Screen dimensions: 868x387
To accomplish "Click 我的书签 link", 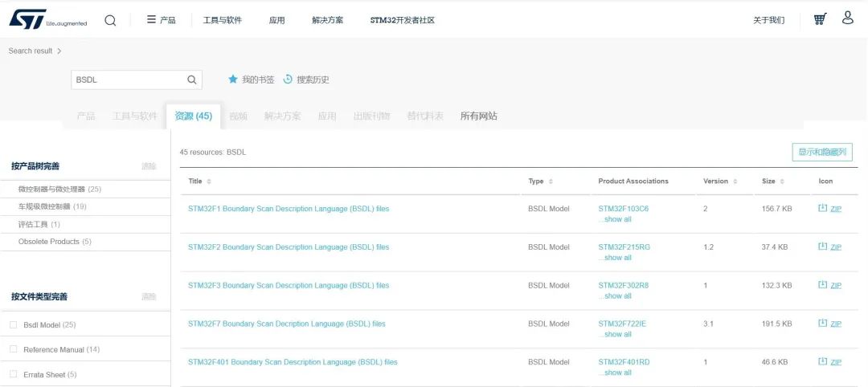I will 258,79.
